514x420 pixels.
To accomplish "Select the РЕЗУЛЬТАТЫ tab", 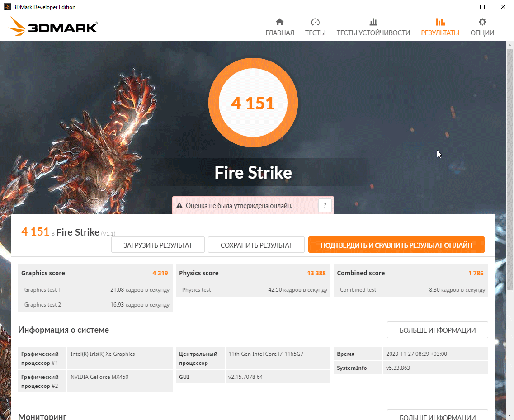I will coord(440,27).
